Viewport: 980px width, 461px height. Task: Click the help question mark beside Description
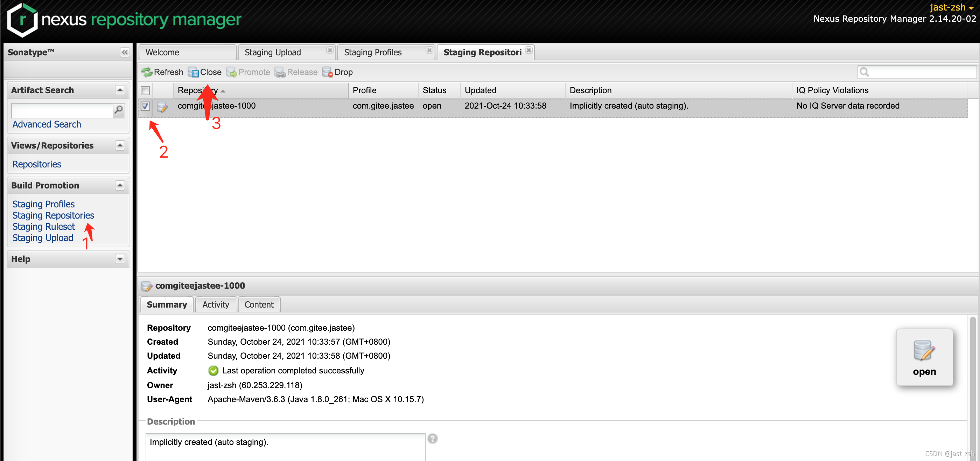[432, 439]
